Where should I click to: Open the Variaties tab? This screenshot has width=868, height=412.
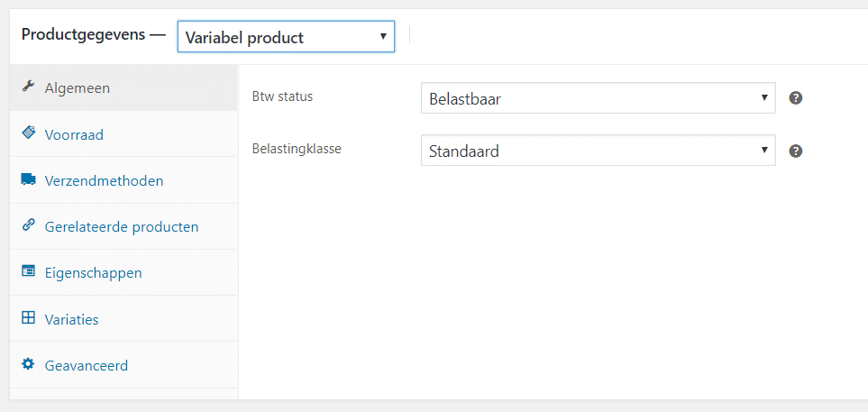click(124, 319)
